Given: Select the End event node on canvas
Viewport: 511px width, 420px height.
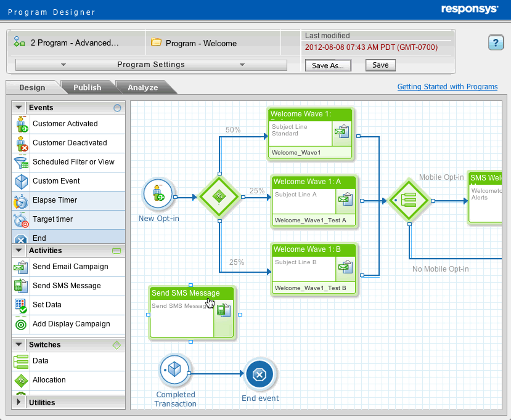Looking at the screenshot, I should 260,374.
